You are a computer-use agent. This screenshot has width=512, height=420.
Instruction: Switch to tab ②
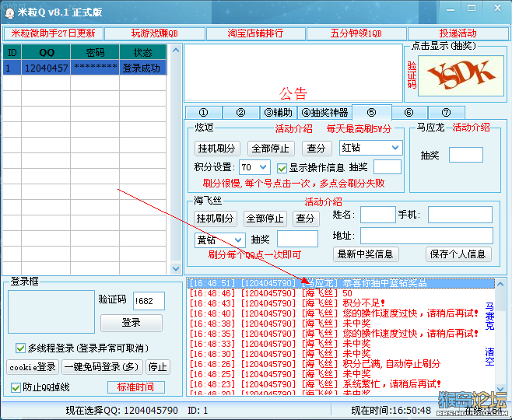(x=240, y=113)
